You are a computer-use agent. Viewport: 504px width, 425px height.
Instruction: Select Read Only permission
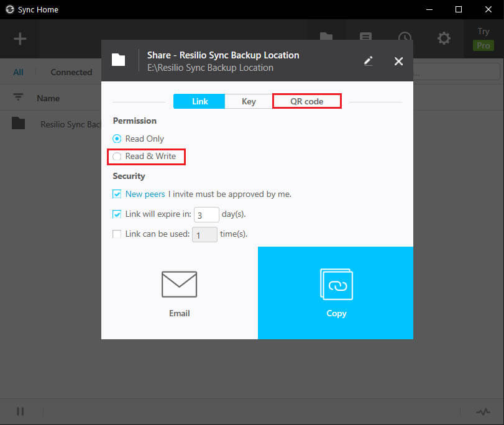pyautogui.click(x=138, y=139)
